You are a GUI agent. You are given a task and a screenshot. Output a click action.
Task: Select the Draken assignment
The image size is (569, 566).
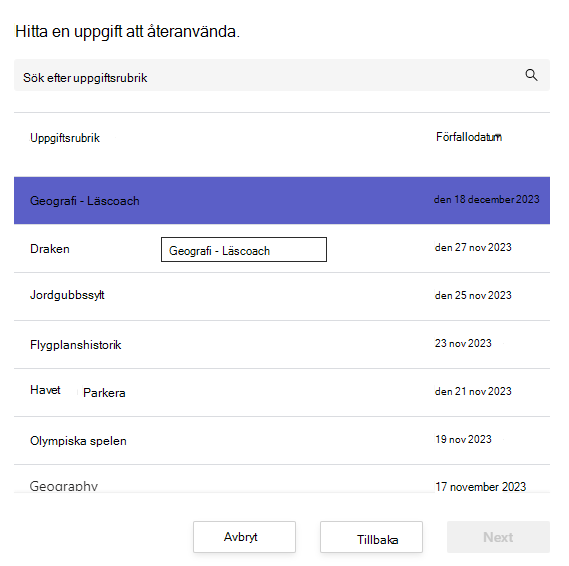tap(282, 248)
